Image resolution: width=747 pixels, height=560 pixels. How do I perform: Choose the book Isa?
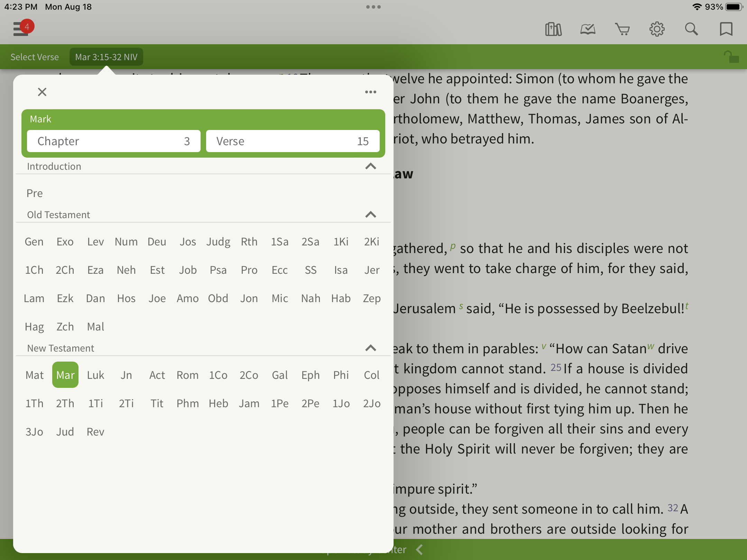[341, 270]
